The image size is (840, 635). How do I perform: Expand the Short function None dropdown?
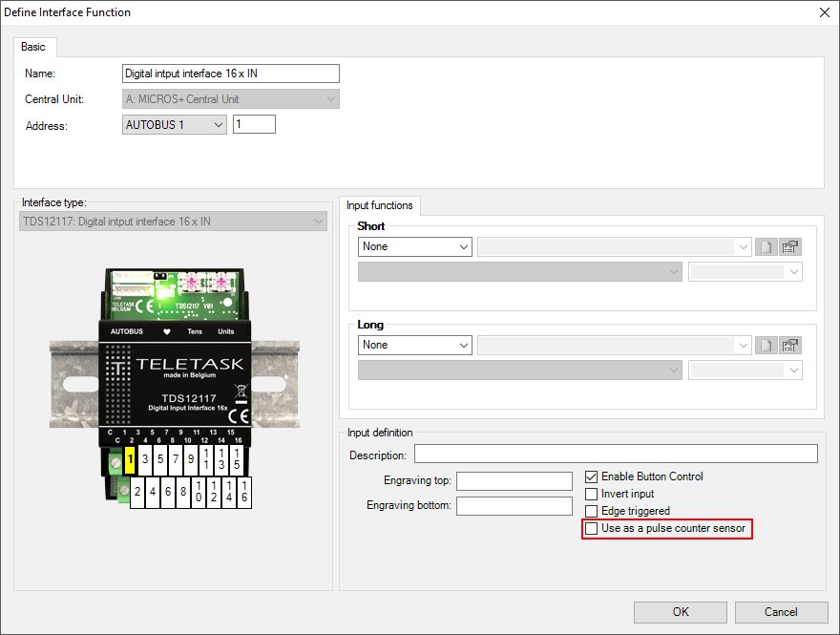[x=415, y=246]
